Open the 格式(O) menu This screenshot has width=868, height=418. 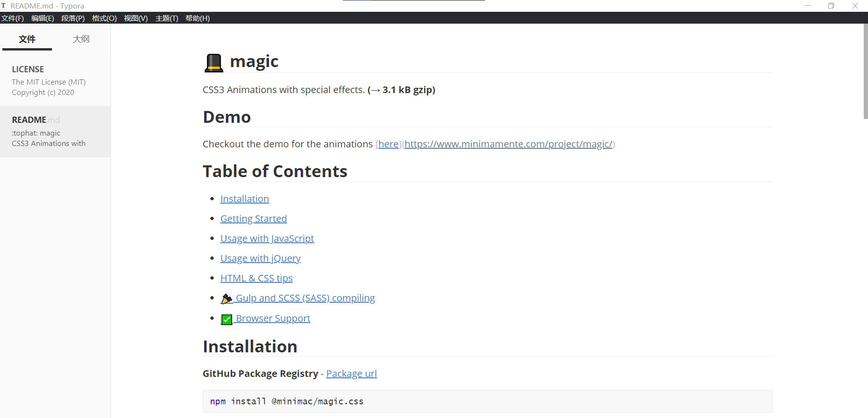tap(104, 18)
